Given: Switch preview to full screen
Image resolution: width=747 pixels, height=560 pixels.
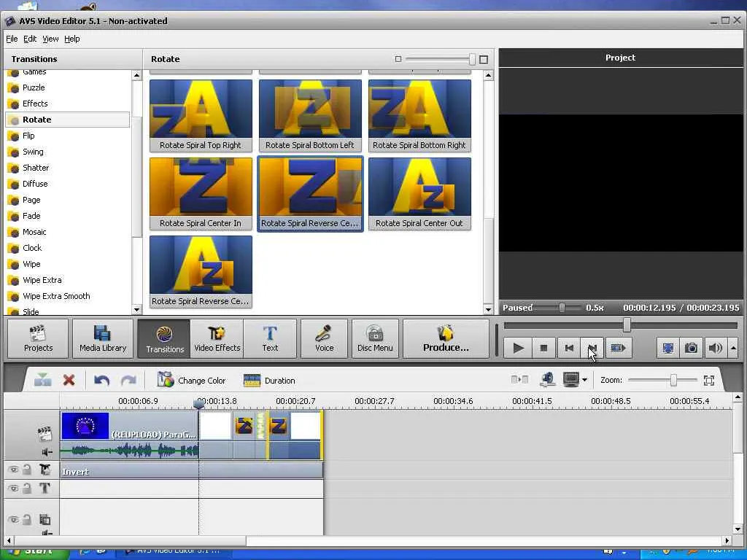Looking at the screenshot, I should pos(668,348).
